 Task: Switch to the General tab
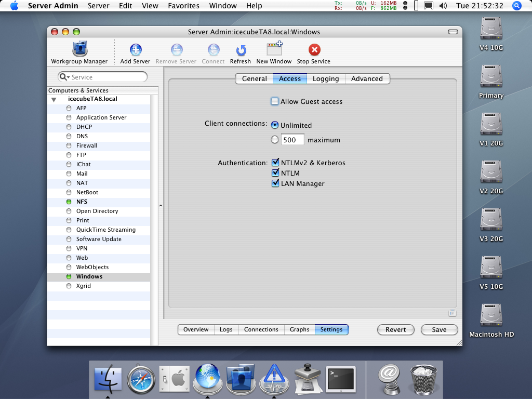pos(255,79)
